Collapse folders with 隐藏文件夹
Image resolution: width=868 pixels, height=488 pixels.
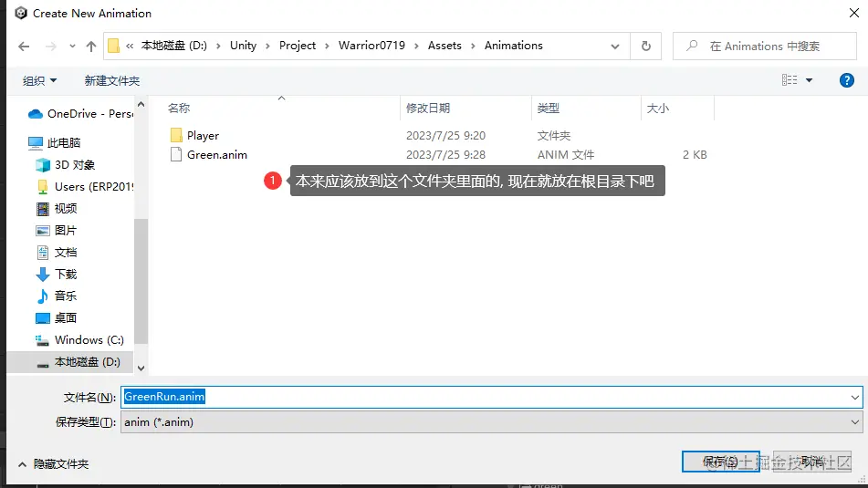point(53,464)
